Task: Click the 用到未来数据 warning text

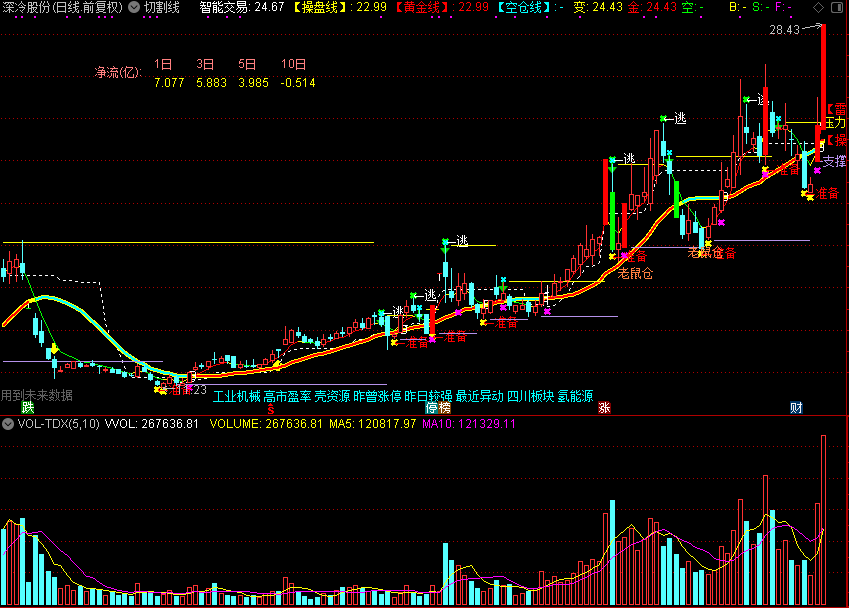Action: point(37,395)
